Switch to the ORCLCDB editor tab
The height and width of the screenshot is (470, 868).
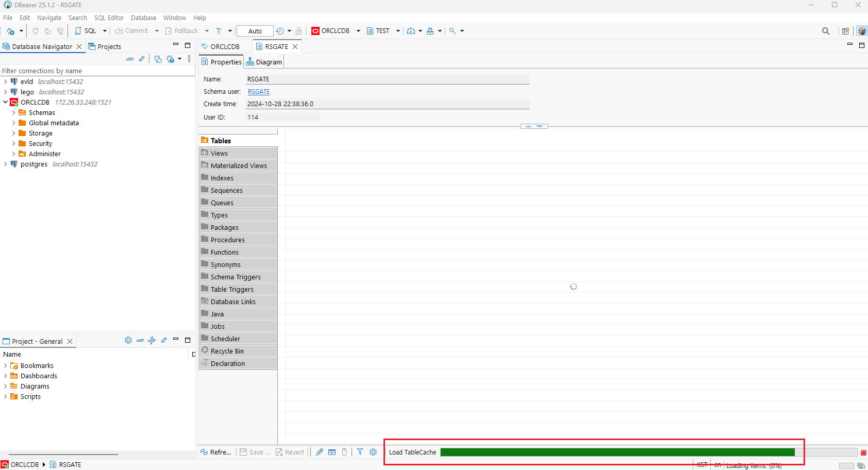pyautogui.click(x=221, y=46)
